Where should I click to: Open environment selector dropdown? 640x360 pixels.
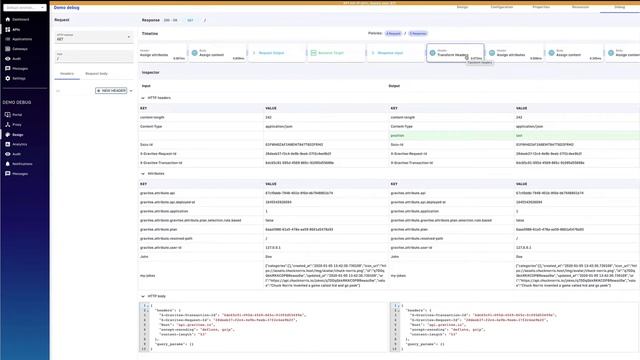tap(25, 7)
